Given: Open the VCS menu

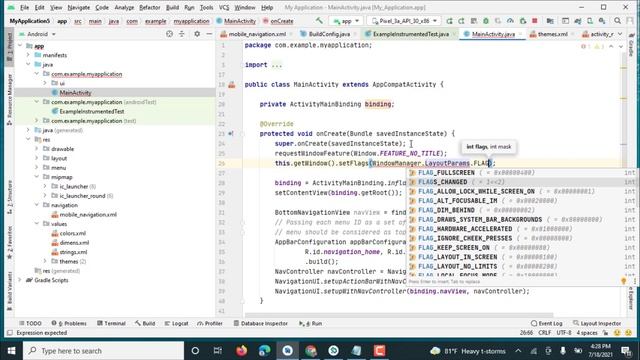Looking at the screenshot, I should pos(224,7).
